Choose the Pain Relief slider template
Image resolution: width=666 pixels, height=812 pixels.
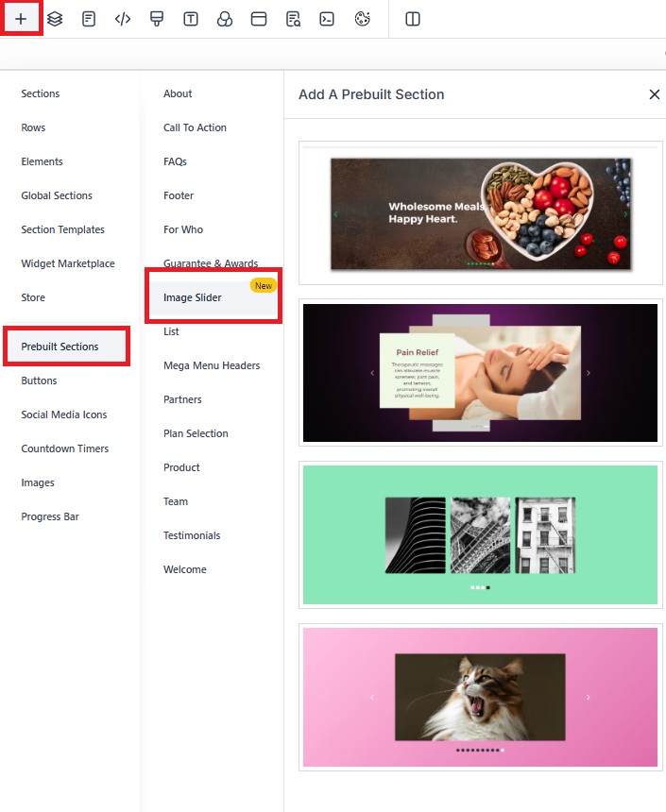click(x=481, y=373)
